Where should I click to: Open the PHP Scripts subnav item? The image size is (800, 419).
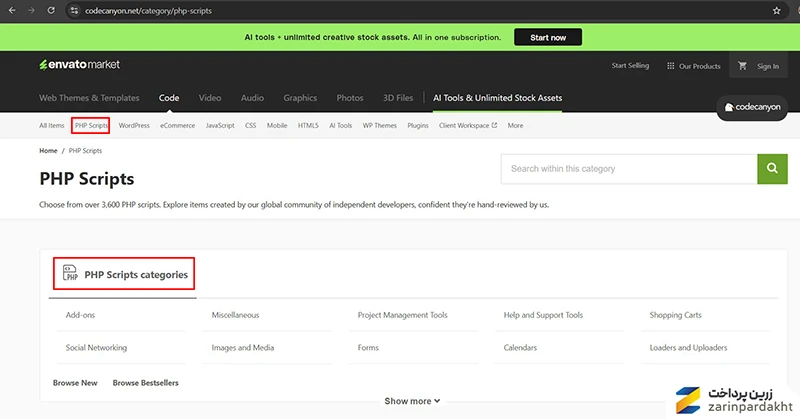pos(91,126)
